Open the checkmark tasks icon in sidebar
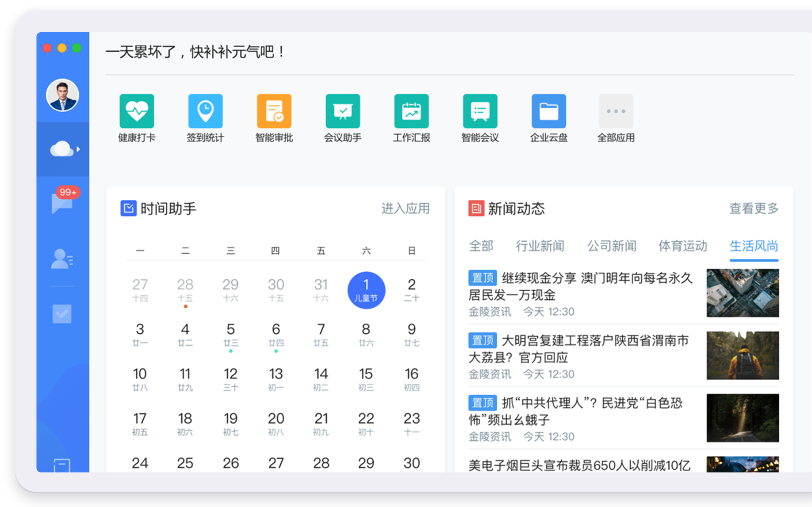The height and width of the screenshot is (507, 812). click(x=62, y=314)
